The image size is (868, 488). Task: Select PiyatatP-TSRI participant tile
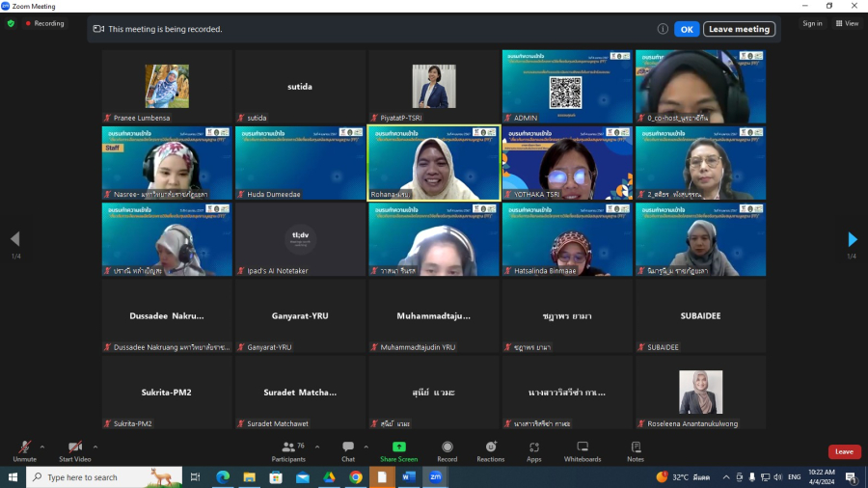[433, 86]
